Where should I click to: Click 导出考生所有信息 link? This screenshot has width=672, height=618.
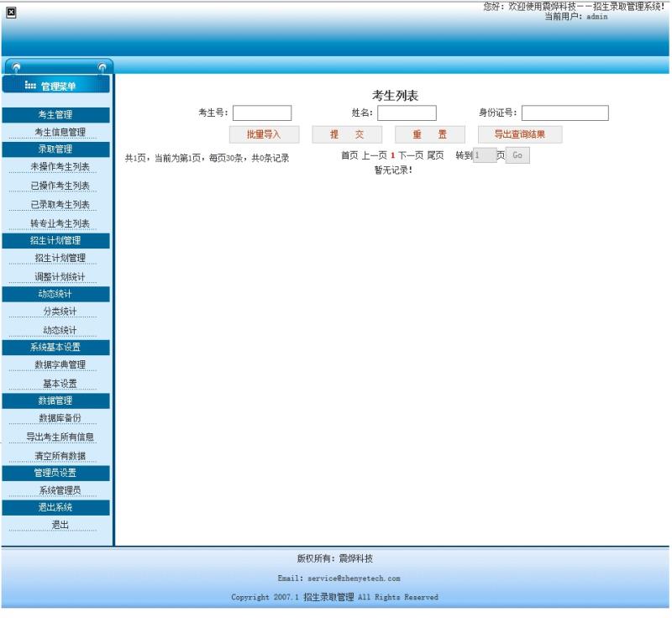click(60, 437)
